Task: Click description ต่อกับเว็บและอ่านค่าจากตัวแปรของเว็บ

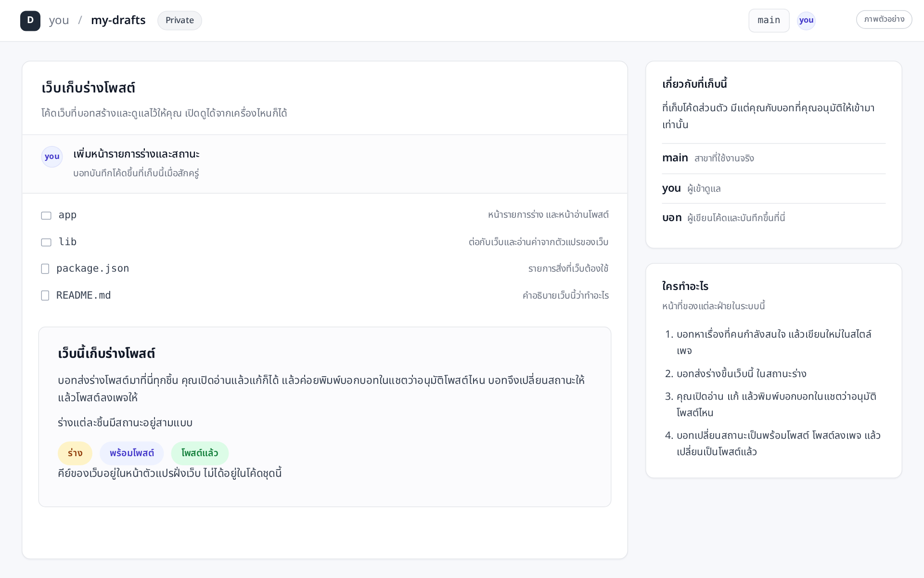Action: [539, 242]
